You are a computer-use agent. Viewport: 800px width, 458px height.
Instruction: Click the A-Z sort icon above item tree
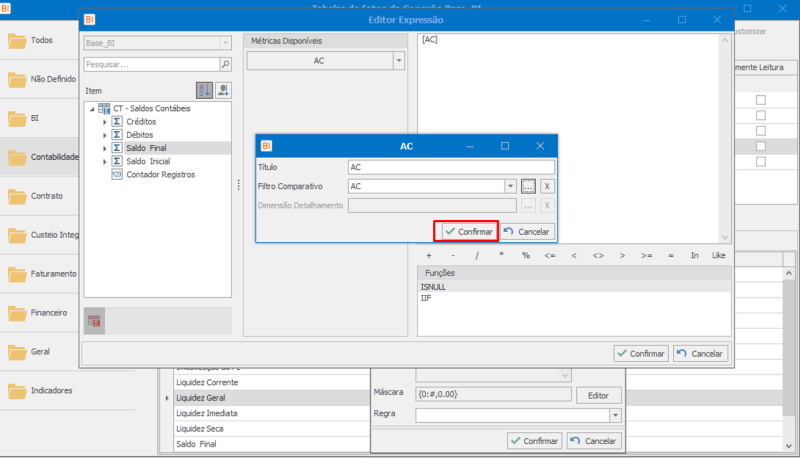tap(204, 90)
